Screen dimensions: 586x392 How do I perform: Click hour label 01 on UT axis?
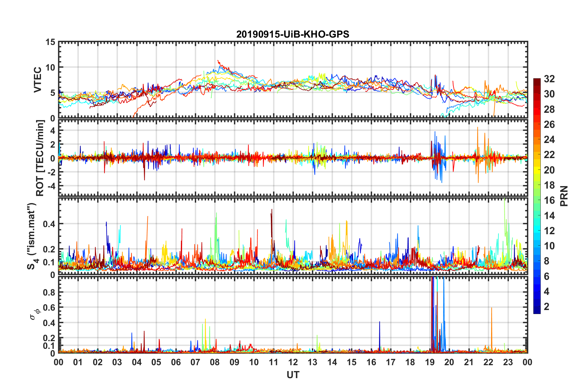(x=78, y=362)
